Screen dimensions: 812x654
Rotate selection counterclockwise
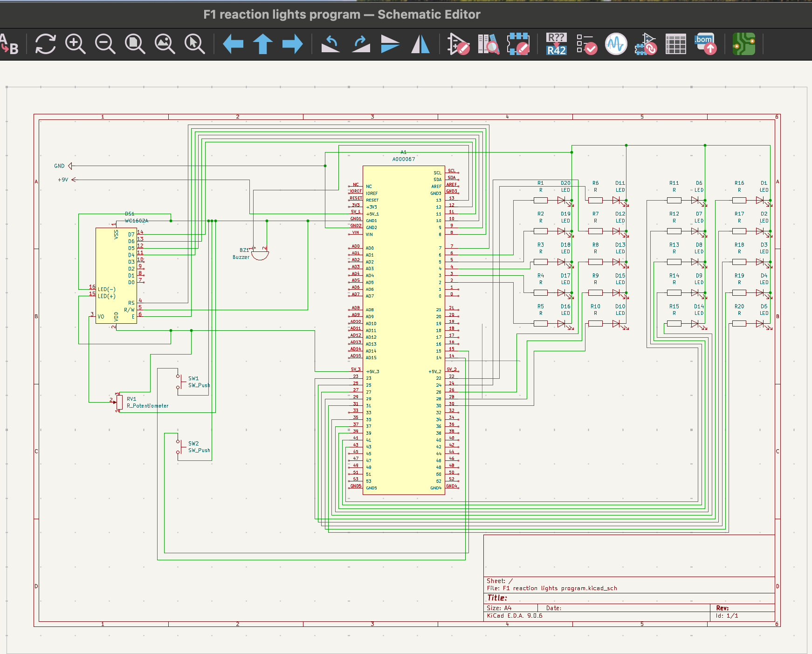[x=331, y=44]
